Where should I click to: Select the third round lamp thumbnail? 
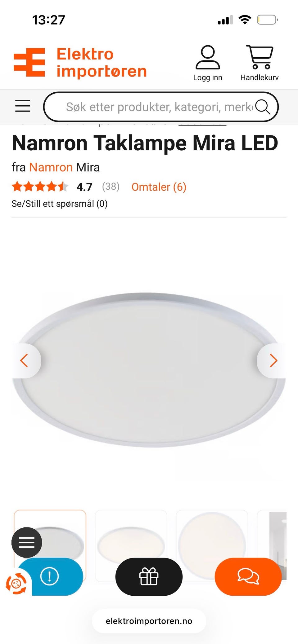click(212, 546)
